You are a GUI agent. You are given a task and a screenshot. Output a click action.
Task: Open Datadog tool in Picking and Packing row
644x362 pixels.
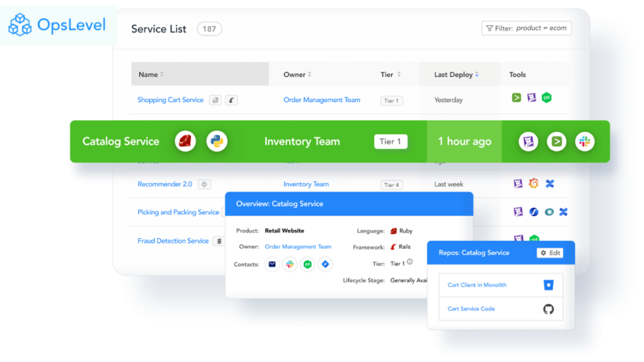coord(518,212)
